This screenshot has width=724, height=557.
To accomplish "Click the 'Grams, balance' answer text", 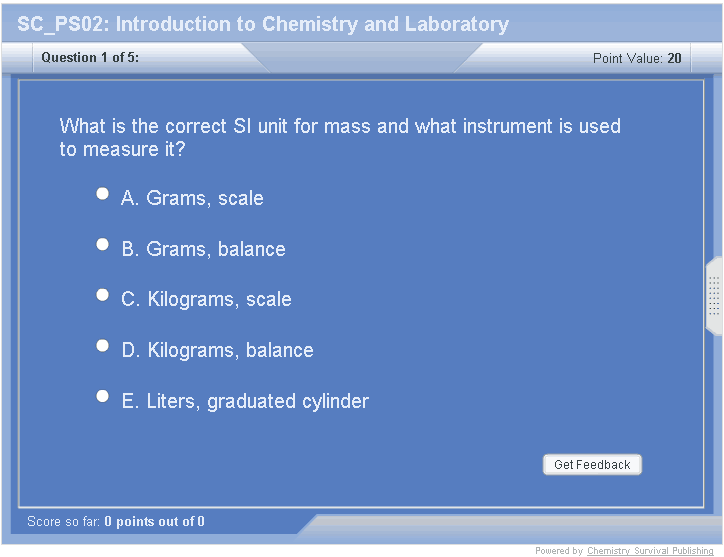I will click(x=216, y=249).
